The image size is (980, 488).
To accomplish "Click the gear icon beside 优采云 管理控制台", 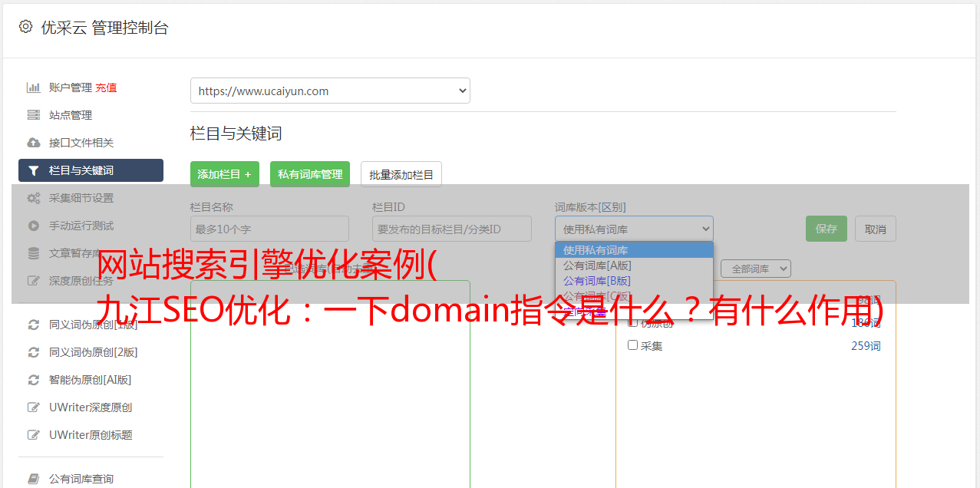I will (25, 27).
